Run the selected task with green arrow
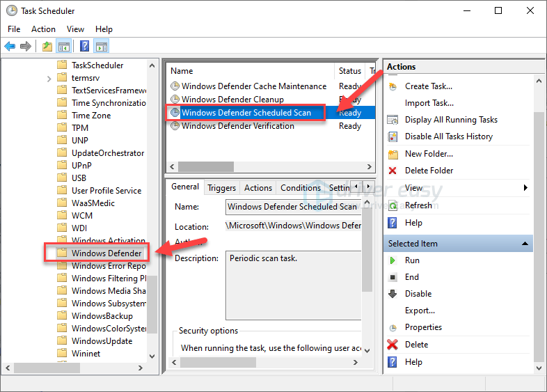Viewport: 547px width, 392px height. pyautogui.click(x=412, y=260)
